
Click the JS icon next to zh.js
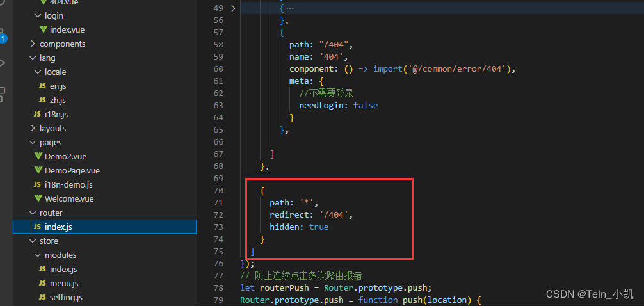point(42,100)
